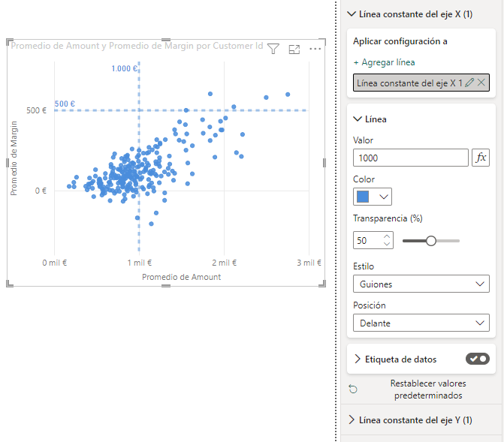Open focus mode for the scatter chart
The height and width of the screenshot is (442, 504).
pyautogui.click(x=294, y=49)
